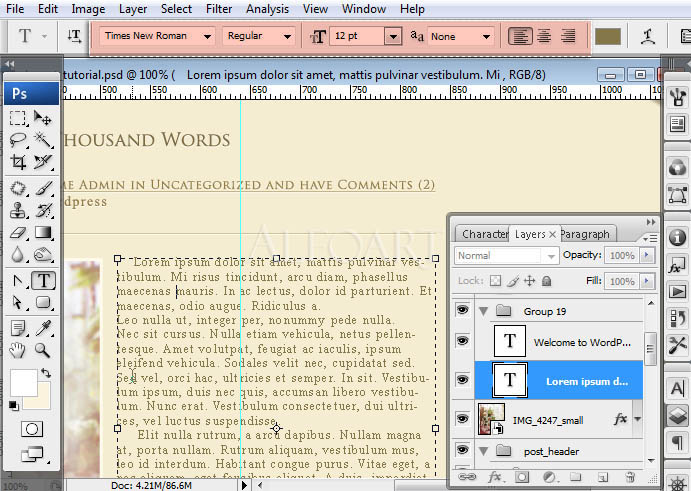Open the Fill slider arrow
691x491 pixels.
pos(647,281)
